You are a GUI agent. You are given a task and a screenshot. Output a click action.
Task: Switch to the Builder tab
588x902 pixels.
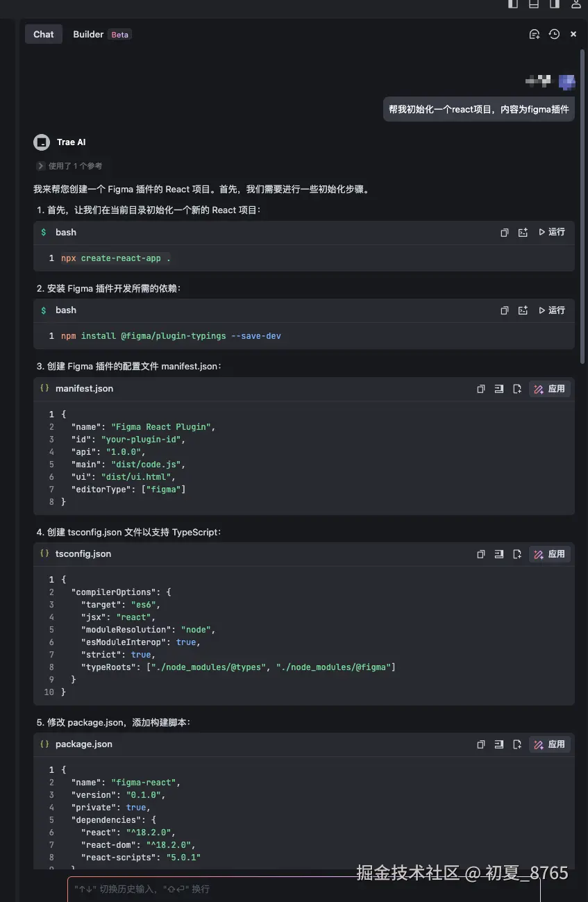tap(88, 34)
